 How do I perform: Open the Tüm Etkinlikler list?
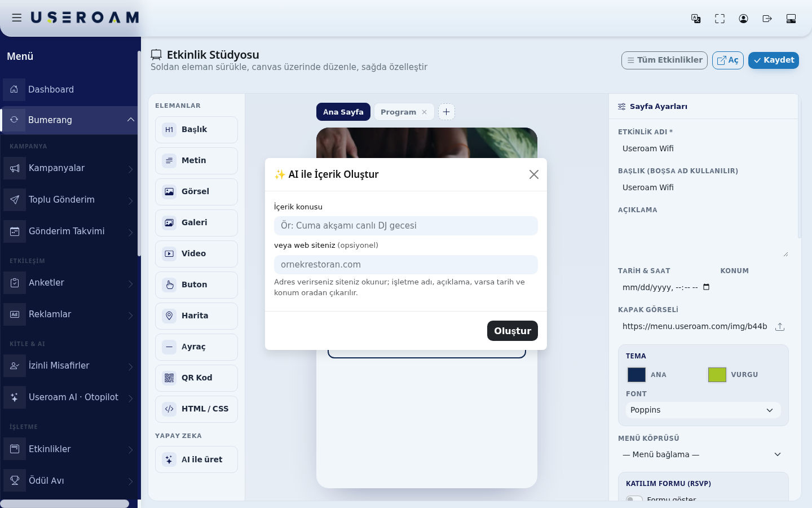(664, 60)
